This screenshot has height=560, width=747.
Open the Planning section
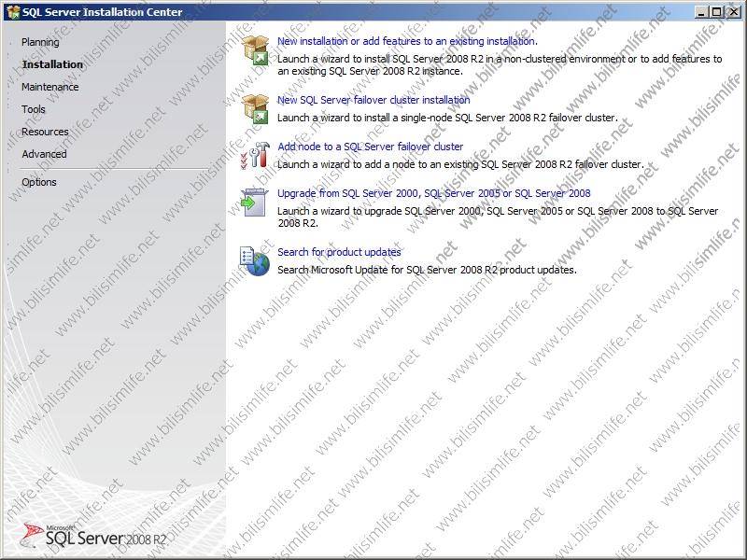point(40,42)
